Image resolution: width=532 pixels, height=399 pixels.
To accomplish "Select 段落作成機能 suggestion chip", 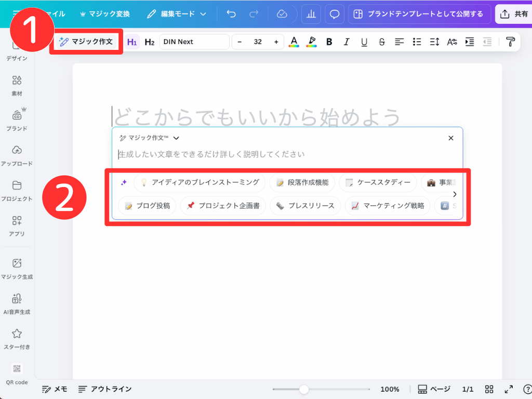I will (302, 182).
